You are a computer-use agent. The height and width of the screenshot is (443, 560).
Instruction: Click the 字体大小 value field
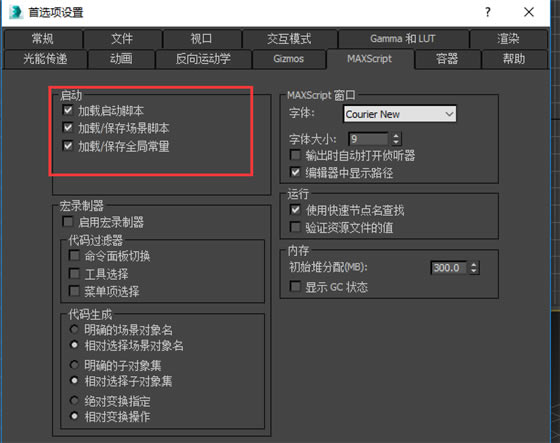point(368,139)
